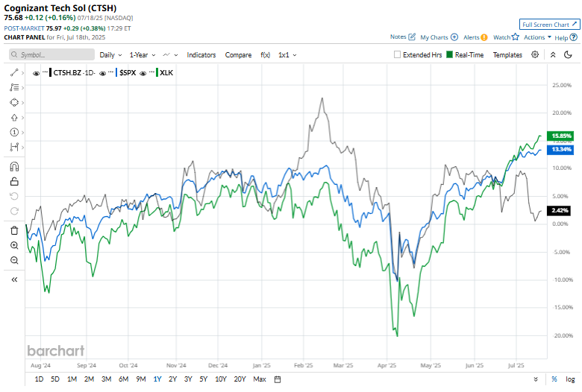
Task: Focus the Symbol search field
Action: click(51, 54)
